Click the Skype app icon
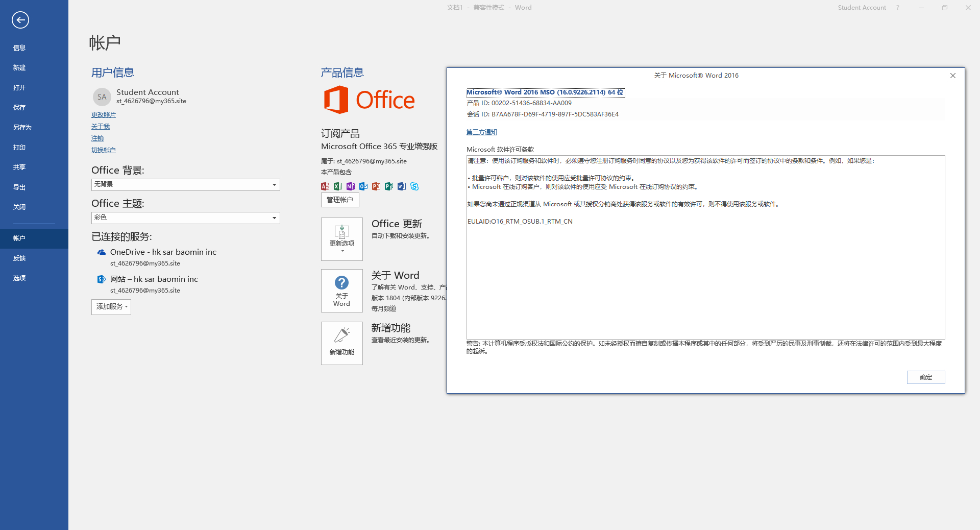The image size is (980, 530). point(414,186)
